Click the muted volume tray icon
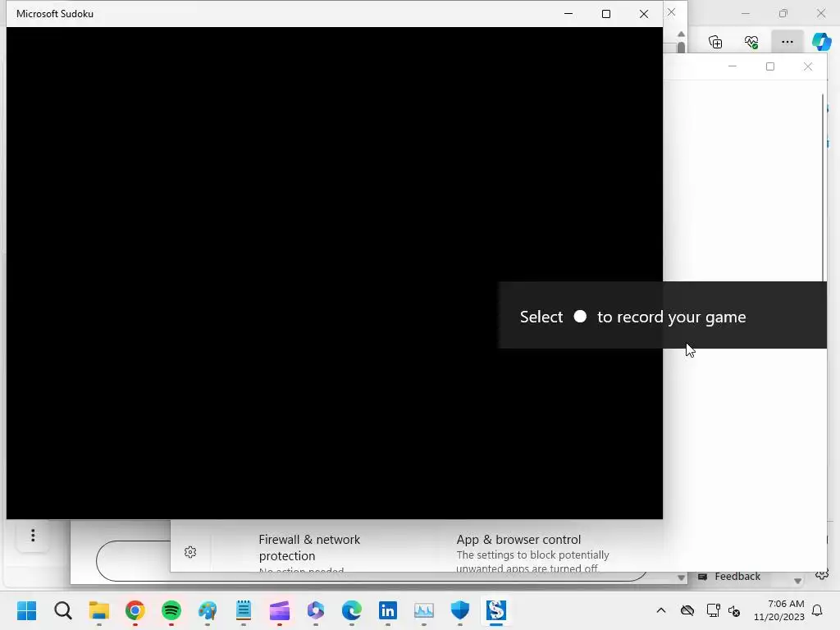Screen dimensions: 840x630 (734, 610)
